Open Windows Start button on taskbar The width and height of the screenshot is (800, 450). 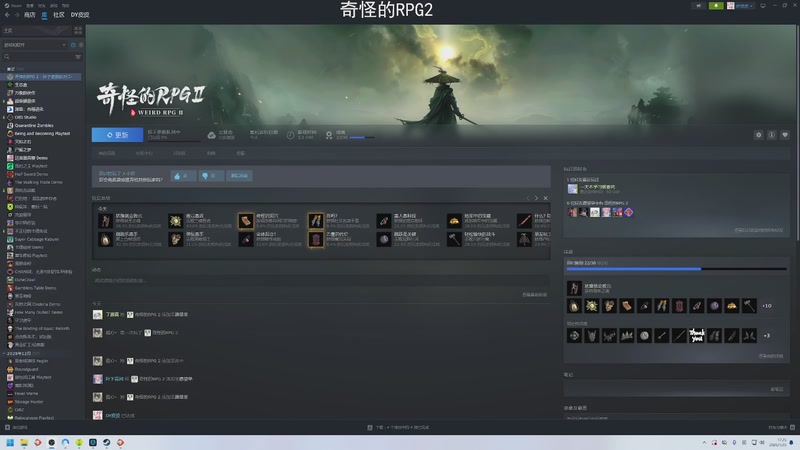10,442
